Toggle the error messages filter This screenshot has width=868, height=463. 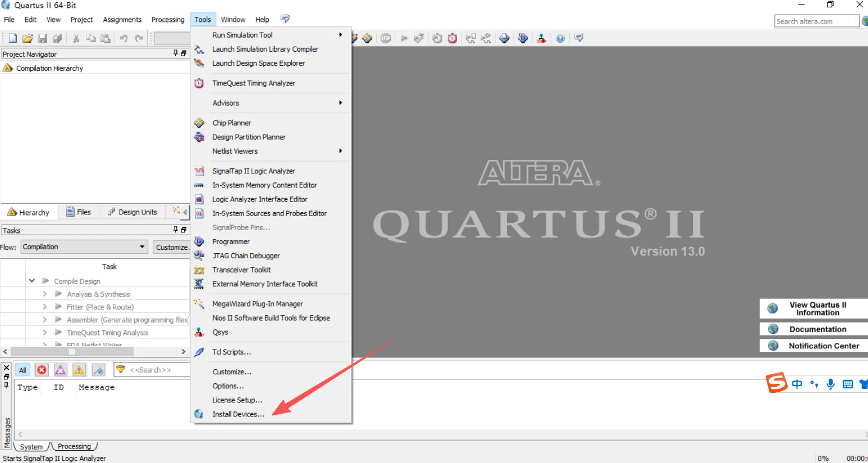coord(42,370)
